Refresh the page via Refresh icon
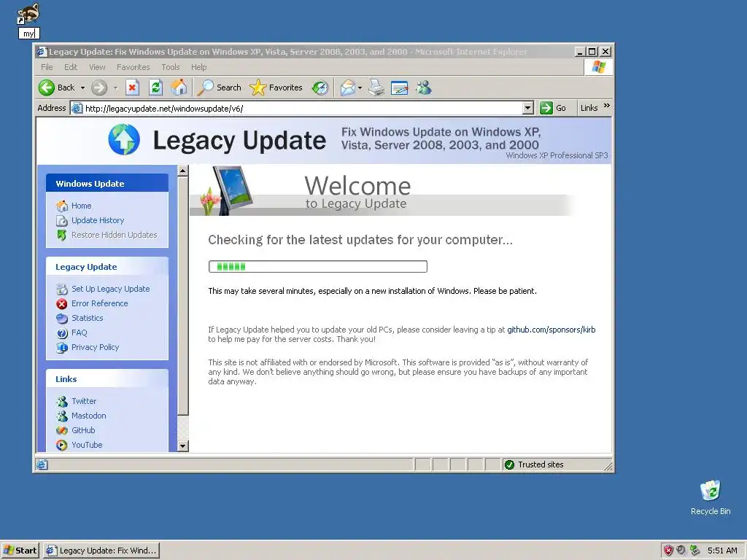 click(156, 87)
